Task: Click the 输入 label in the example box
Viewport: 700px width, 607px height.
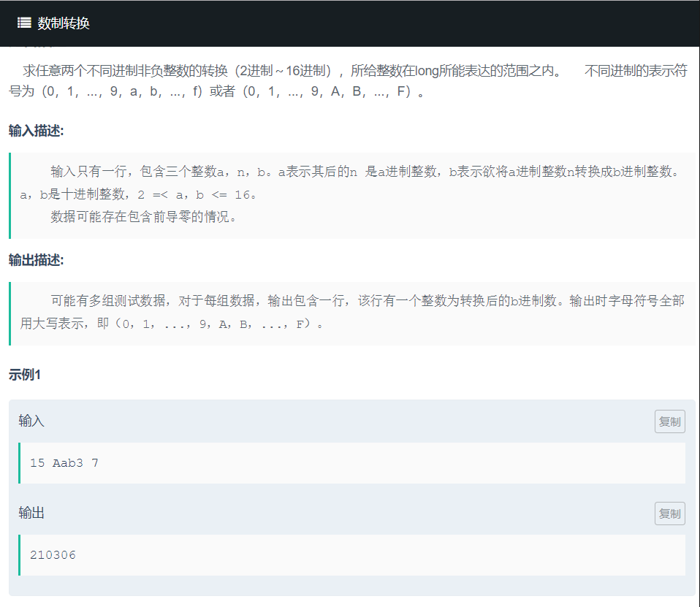Action: (31, 421)
